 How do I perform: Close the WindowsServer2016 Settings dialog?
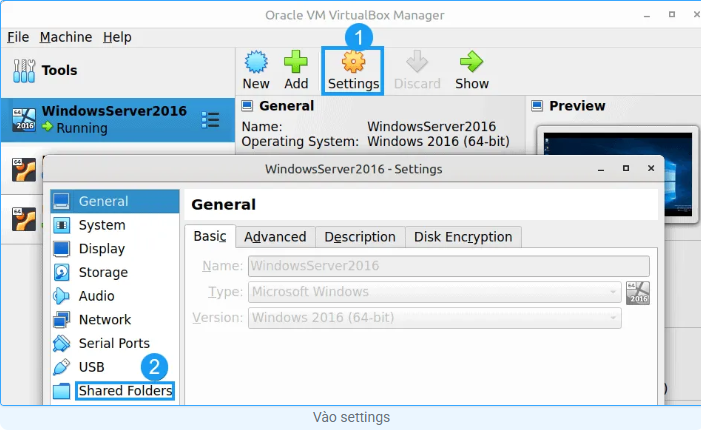coord(651,168)
